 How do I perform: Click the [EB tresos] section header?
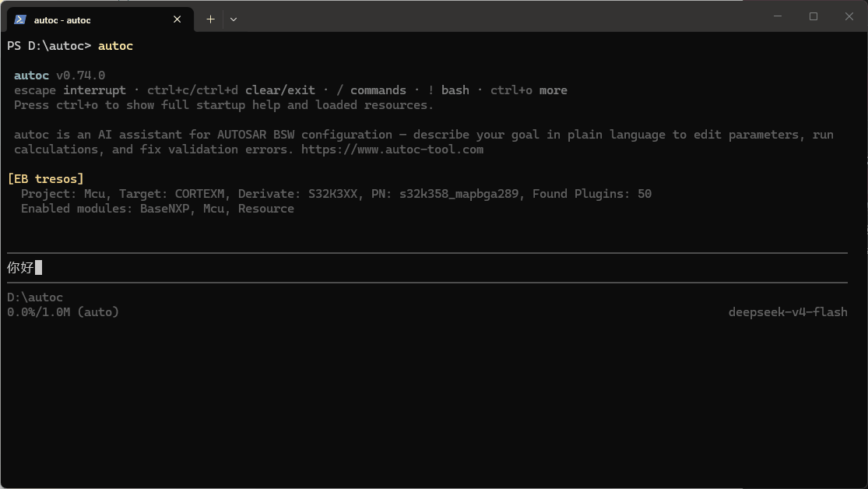point(45,179)
